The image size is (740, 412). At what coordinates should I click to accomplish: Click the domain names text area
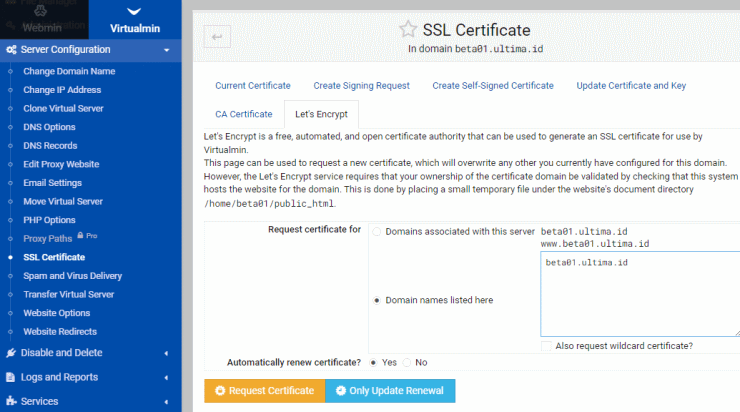(x=640, y=294)
